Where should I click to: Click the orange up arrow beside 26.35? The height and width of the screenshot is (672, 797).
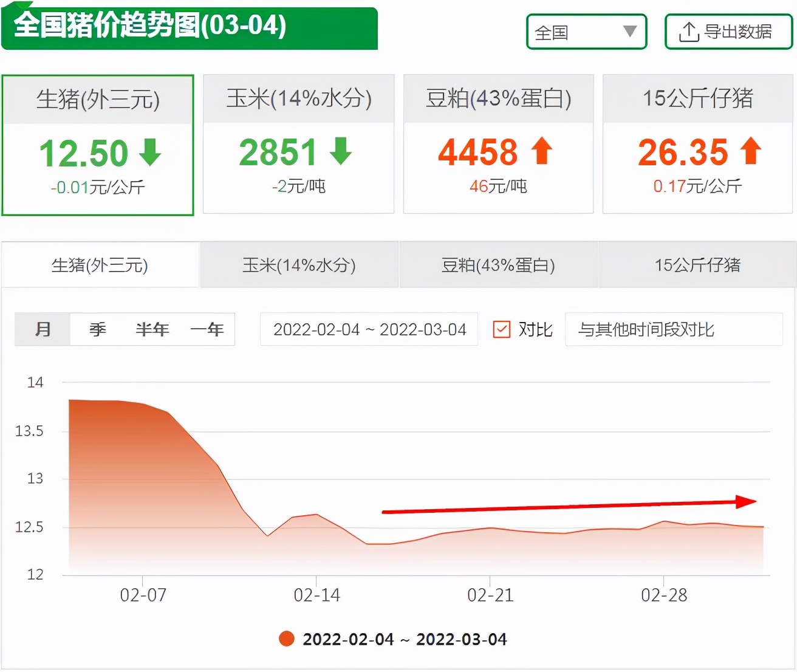tap(751, 151)
